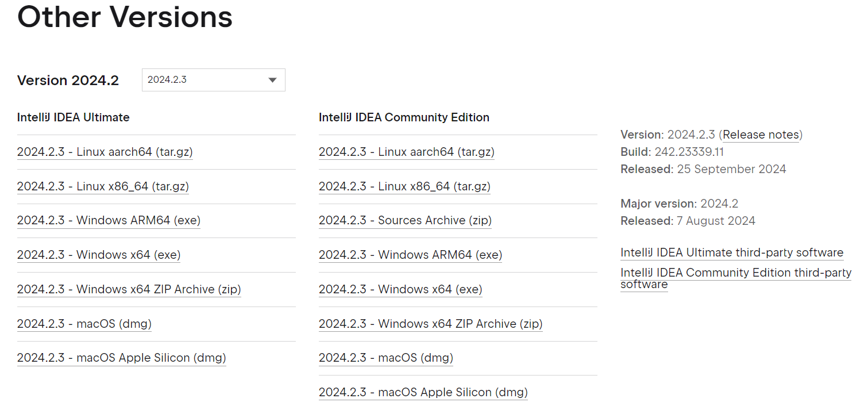868x406 pixels.
Task: Download Ultimate Windows x64 ZIP Archive
Action: click(129, 289)
